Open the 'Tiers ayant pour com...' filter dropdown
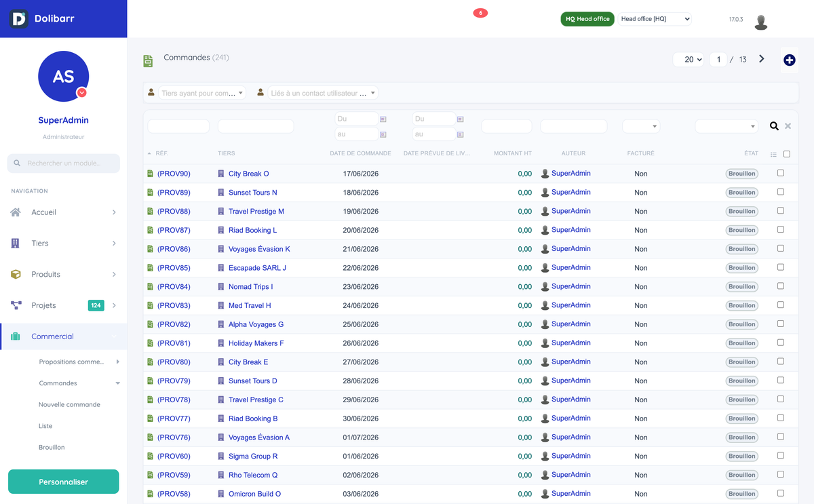 pos(202,93)
